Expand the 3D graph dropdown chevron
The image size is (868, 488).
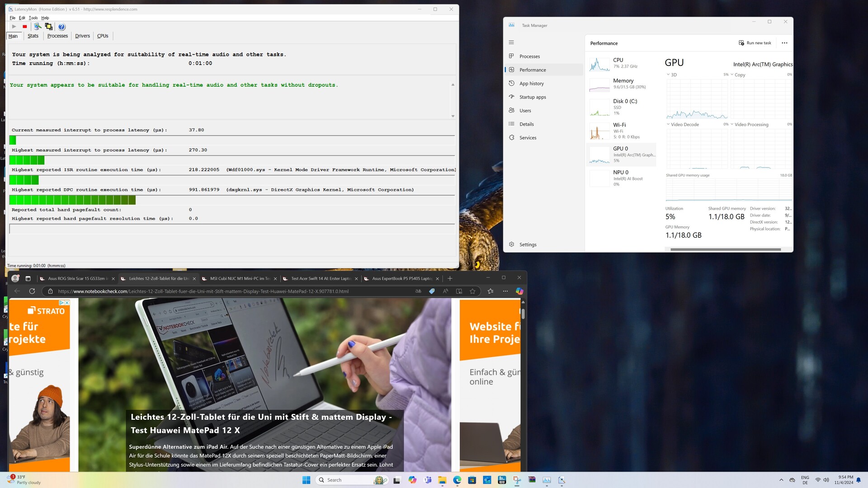click(x=668, y=75)
